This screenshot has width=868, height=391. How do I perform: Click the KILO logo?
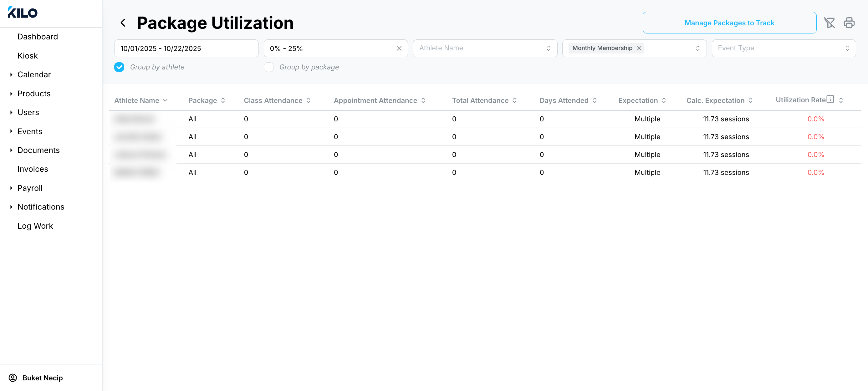pyautogui.click(x=23, y=13)
